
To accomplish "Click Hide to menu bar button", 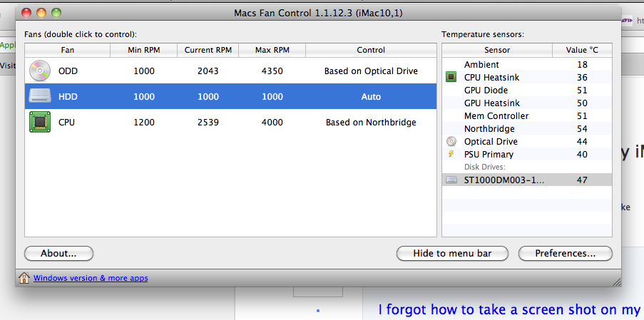I will pyautogui.click(x=452, y=254).
